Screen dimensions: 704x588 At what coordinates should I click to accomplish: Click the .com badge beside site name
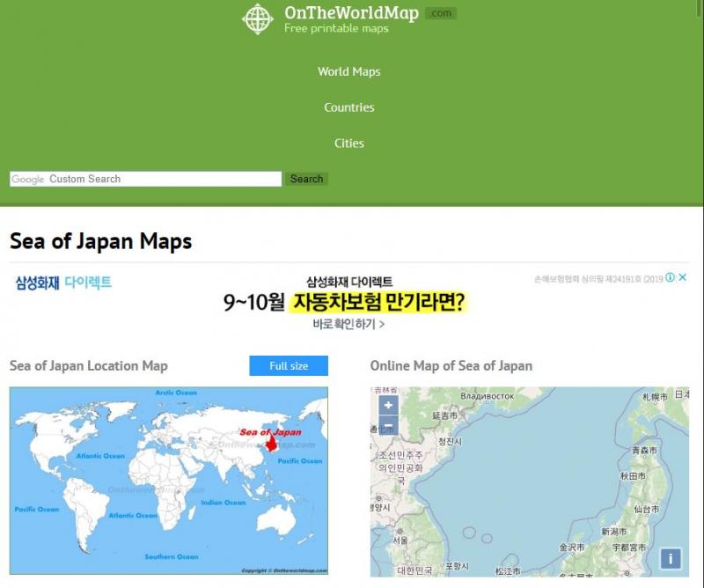[440, 13]
